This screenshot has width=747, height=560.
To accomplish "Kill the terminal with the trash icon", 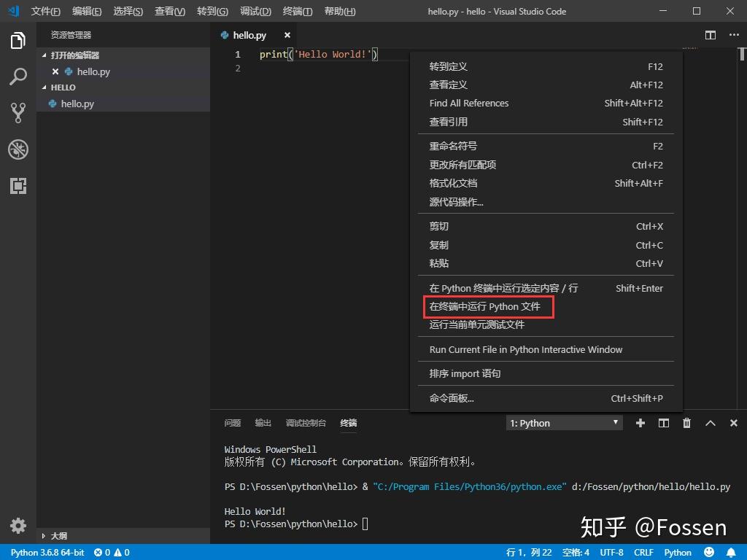I will [686, 422].
